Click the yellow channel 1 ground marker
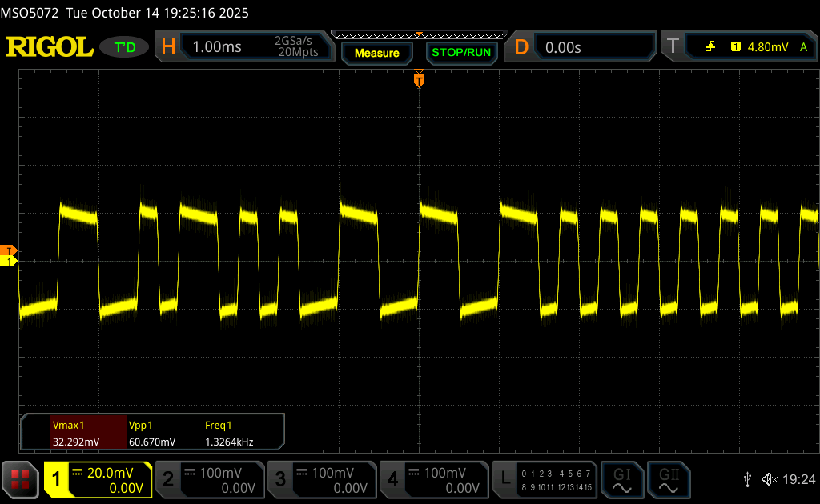Screen dimensions: 820x504 pyautogui.click(x=9, y=262)
